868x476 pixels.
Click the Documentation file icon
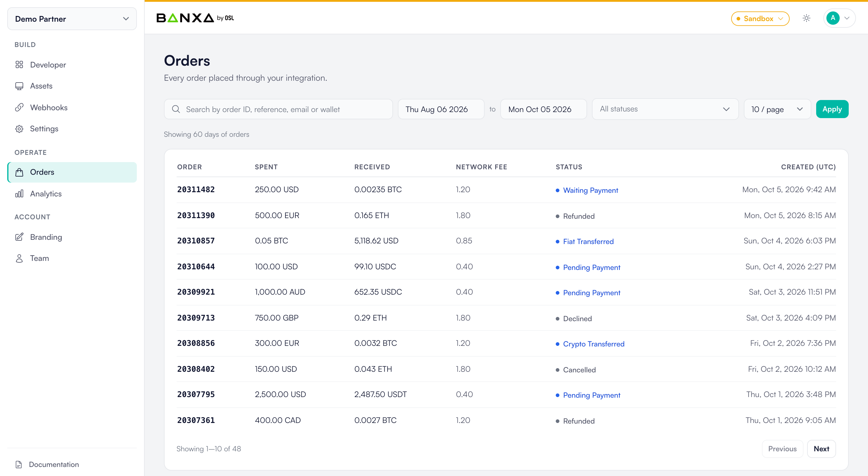click(19, 465)
